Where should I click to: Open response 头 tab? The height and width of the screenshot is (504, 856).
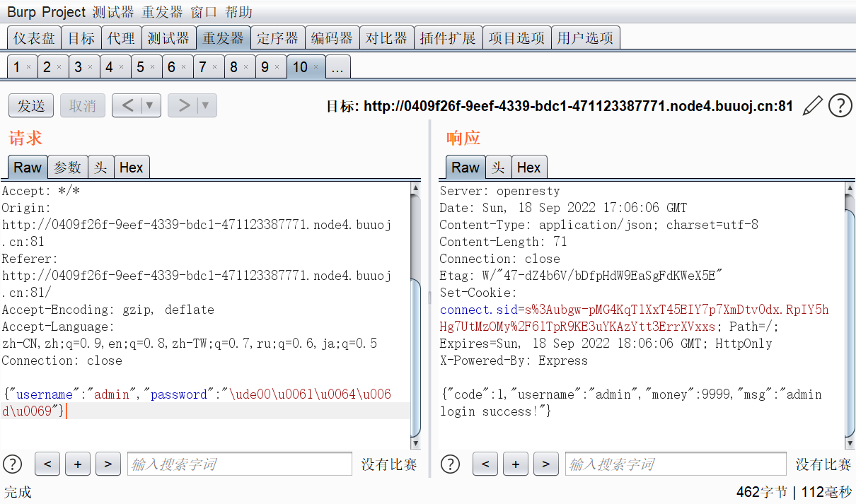[x=499, y=168]
